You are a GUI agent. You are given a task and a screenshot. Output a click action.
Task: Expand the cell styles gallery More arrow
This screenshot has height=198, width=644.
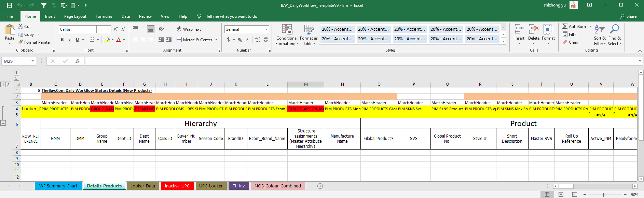pyautogui.click(x=503, y=41)
